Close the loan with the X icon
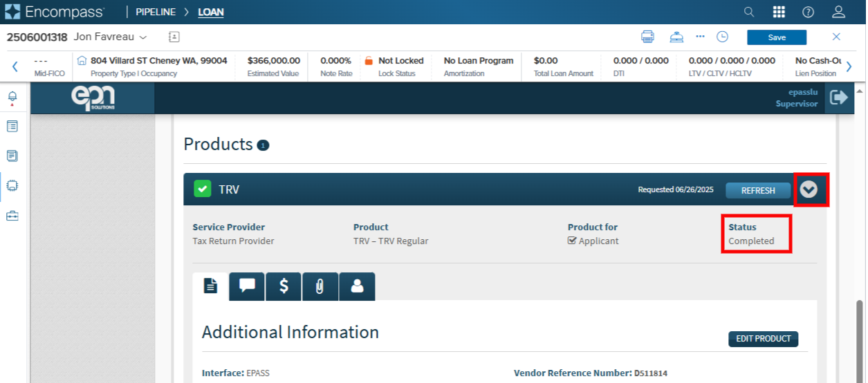Viewport: 868px width, 383px height. tap(836, 37)
